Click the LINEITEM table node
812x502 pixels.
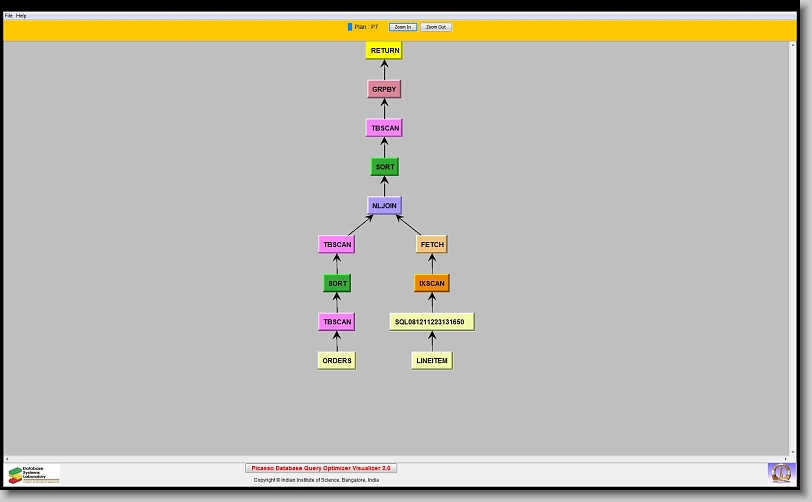(x=432, y=361)
